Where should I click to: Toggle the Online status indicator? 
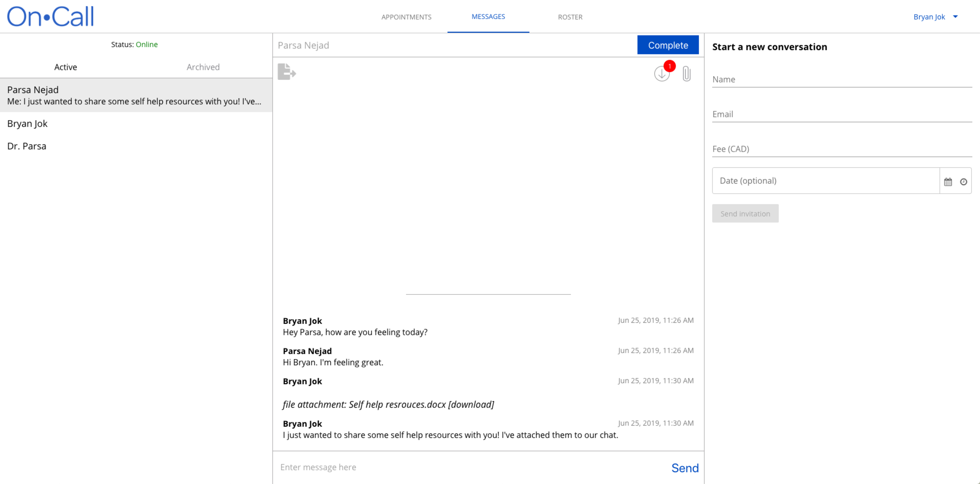click(147, 44)
